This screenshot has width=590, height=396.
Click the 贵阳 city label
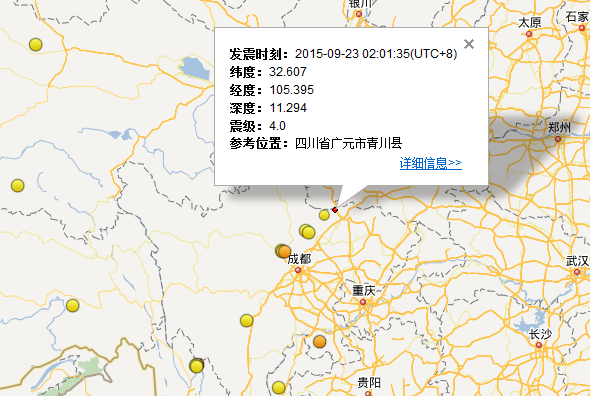pos(369,383)
